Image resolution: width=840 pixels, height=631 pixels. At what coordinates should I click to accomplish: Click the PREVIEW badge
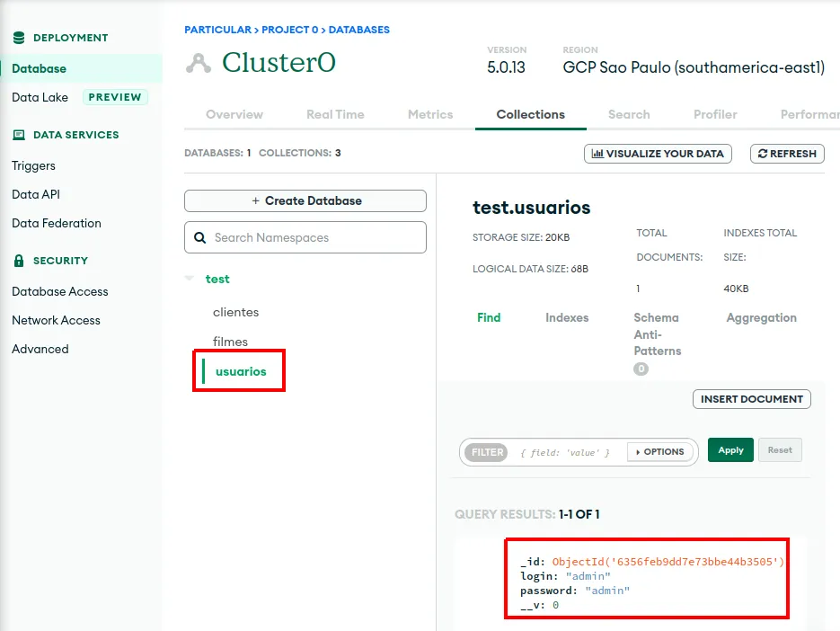115,97
